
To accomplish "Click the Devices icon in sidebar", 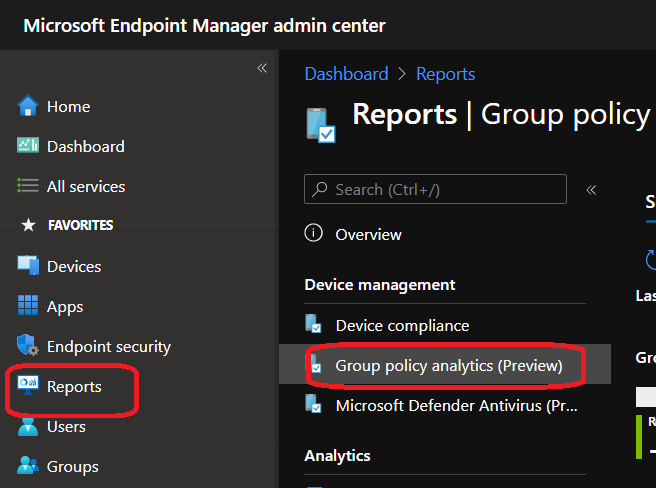I will (27, 267).
